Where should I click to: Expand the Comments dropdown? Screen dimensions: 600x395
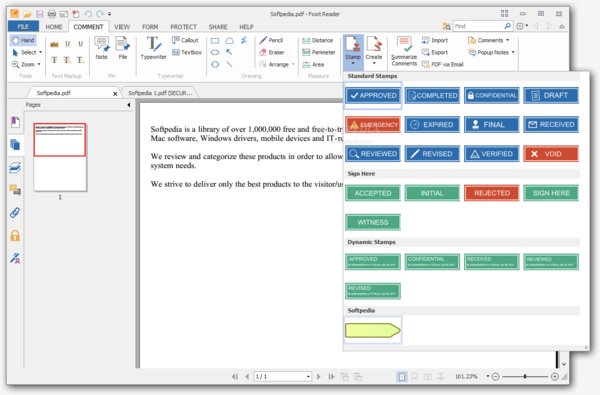click(x=508, y=40)
